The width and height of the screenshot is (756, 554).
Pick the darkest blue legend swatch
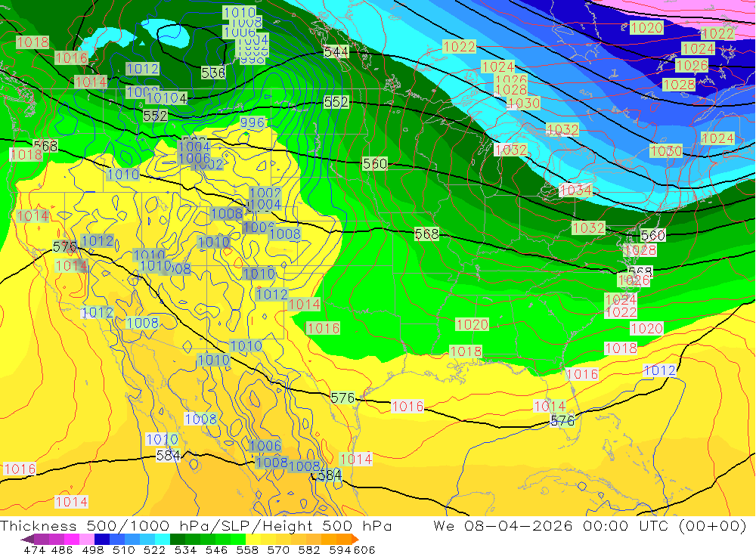(102, 539)
